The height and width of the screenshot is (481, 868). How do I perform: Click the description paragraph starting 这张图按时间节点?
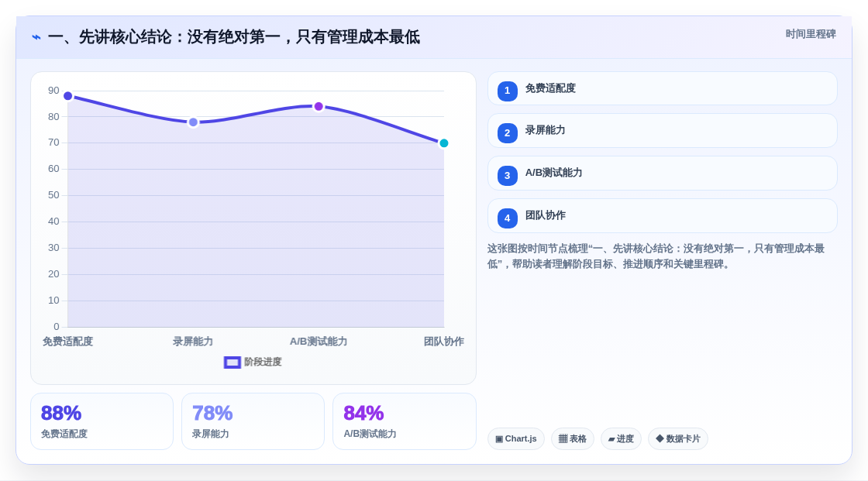click(656, 256)
